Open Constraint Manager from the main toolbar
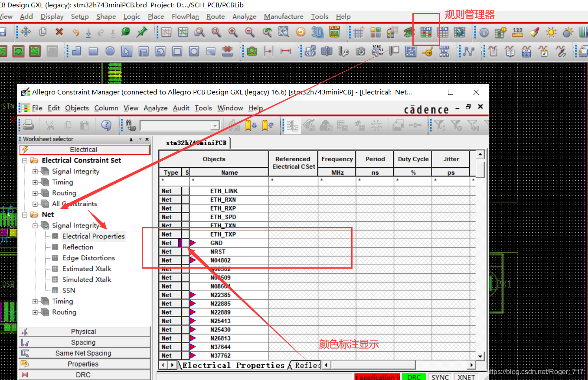The height and width of the screenshot is (380, 588). click(x=426, y=32)
